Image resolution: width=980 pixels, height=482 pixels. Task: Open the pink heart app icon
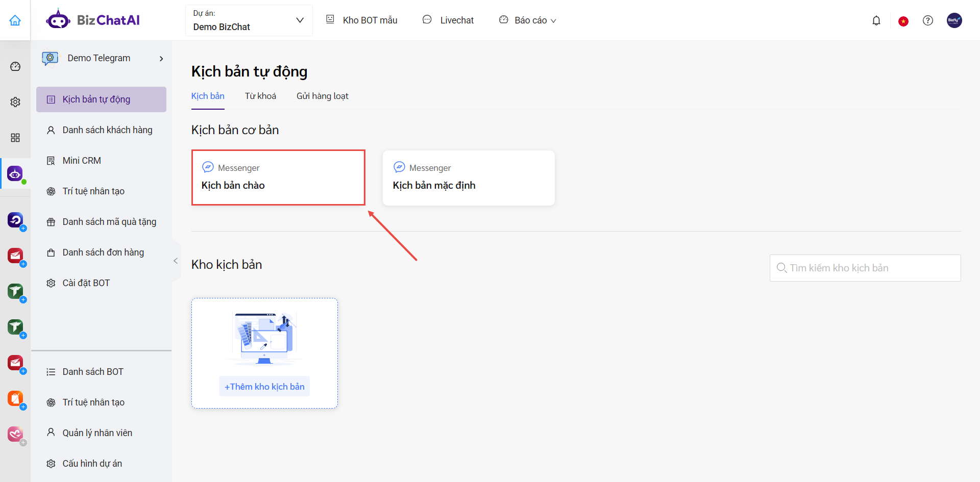coord(15,434)
